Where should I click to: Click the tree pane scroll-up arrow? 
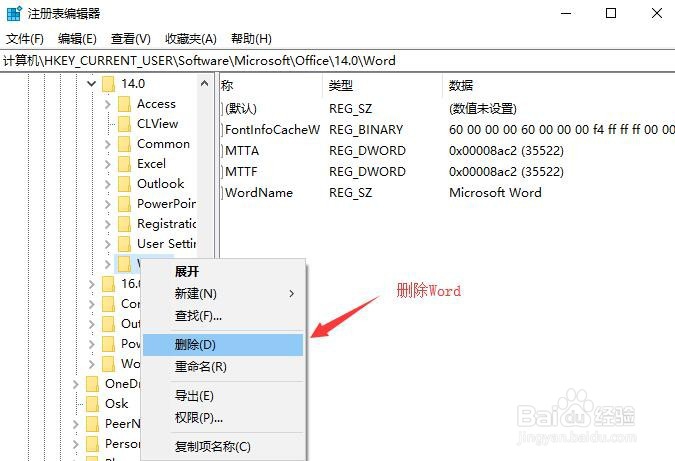(x=204, y=84)
